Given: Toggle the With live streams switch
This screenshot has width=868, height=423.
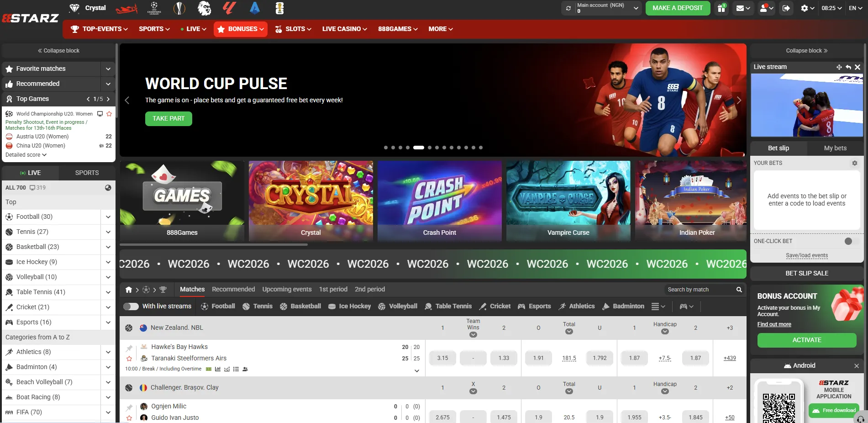Looking at the screenshot, I should click(131, 307).
